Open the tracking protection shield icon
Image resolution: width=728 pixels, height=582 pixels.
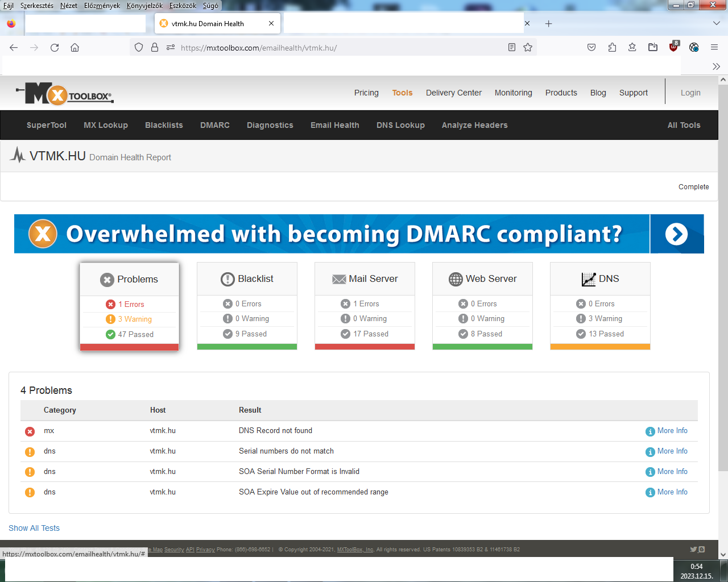coord(139,48)
